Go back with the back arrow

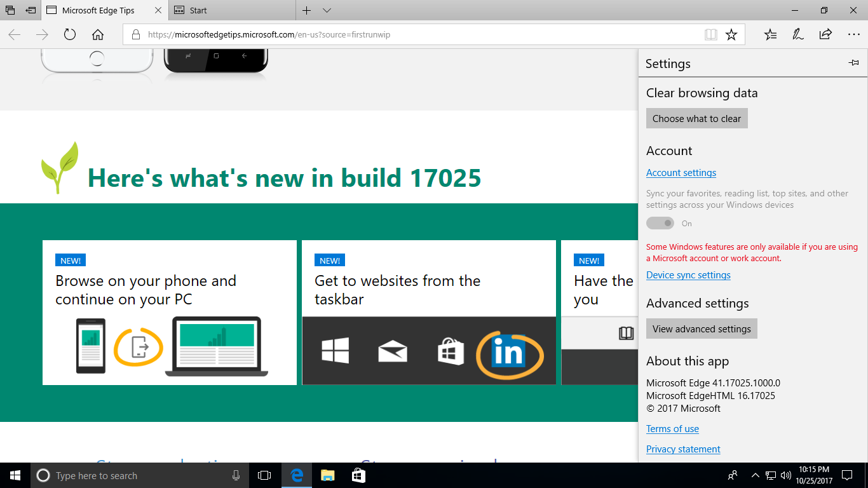(x=15, y=35)
